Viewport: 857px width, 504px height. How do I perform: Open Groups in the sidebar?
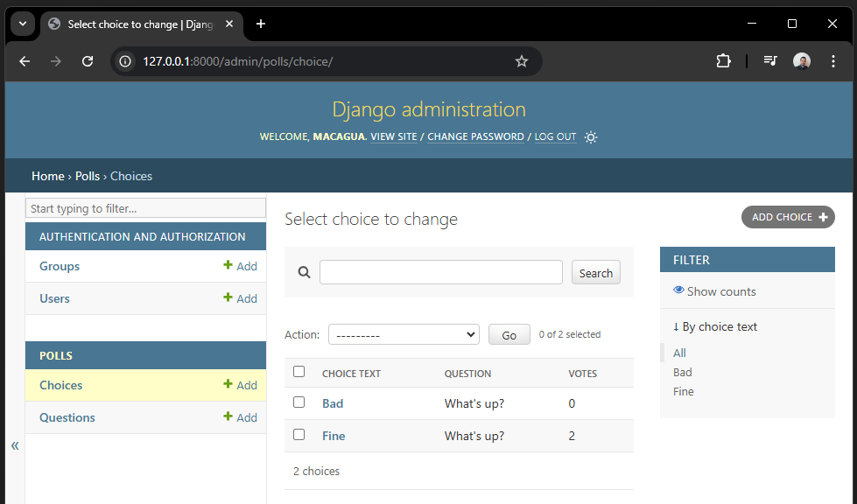click(60, 266)
